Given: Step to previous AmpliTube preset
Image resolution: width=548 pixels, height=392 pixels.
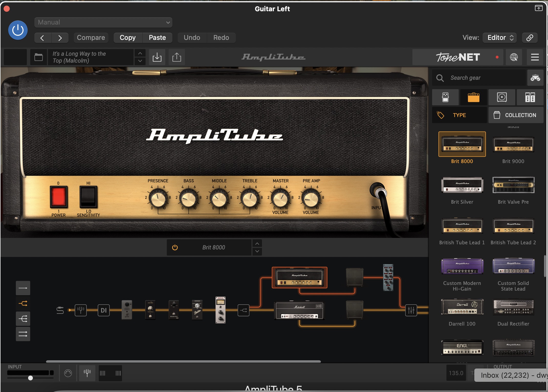Looking at the screenshot, I should point(140,53).
